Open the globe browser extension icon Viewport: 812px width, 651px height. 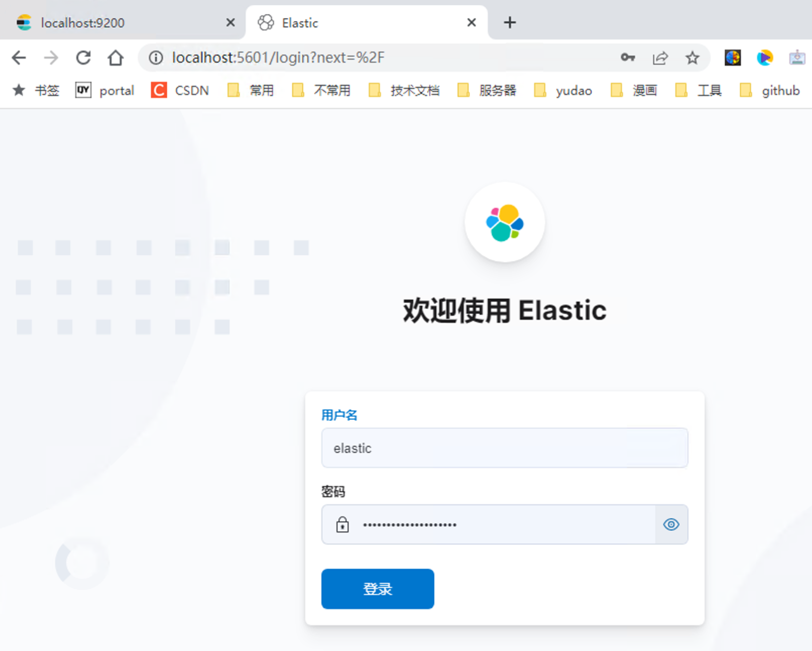pyautogui.click(x=733, y=58)
